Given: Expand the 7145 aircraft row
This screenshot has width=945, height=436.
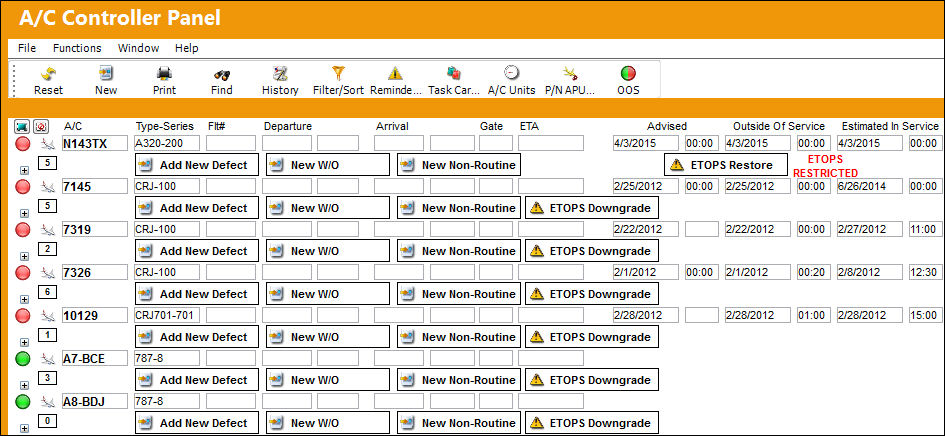Looking at the screenshot, I should tap(24, 213).
